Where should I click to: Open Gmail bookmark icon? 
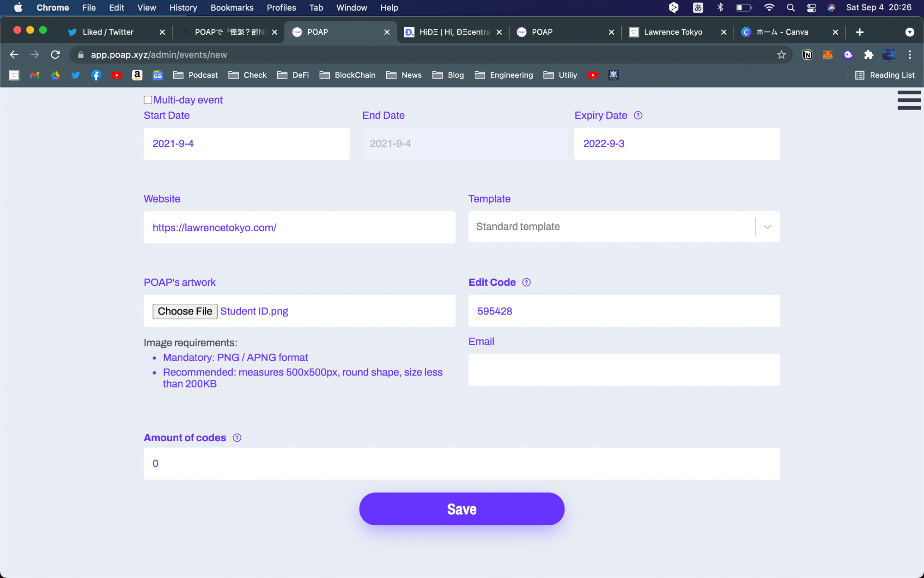pyautogui.click(x=35, y=75)
